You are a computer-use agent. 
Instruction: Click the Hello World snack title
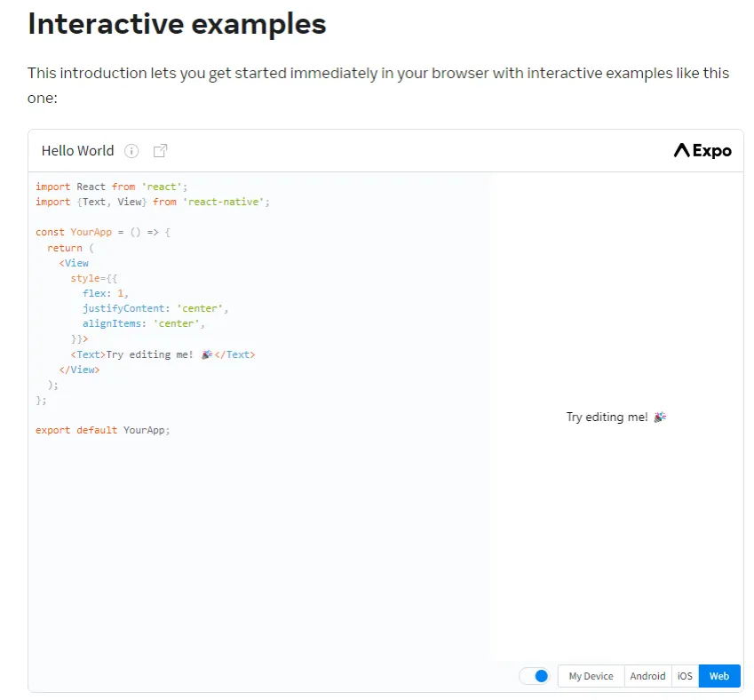[76, 150]
